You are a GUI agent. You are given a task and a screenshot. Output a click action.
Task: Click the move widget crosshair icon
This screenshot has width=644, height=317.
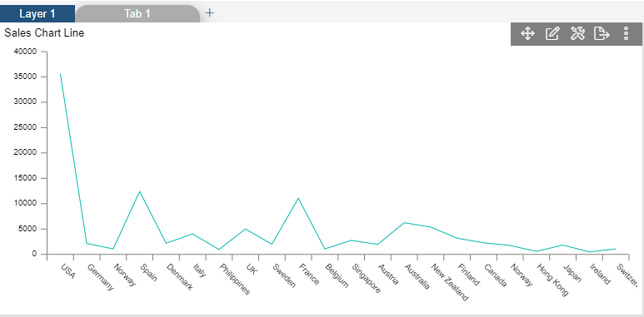[527, 33]
